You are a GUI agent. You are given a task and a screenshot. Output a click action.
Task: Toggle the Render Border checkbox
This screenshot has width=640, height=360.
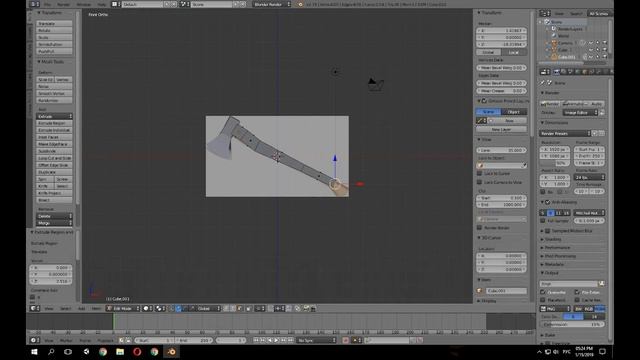pyautogui.click(x=480, y=228)
